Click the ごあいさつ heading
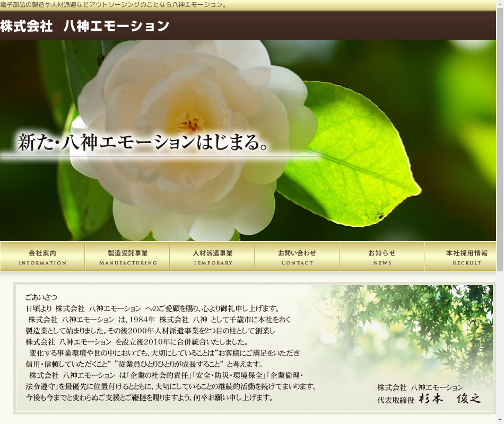The width and height of the screenshot is (504, 424). pos(41,297)
